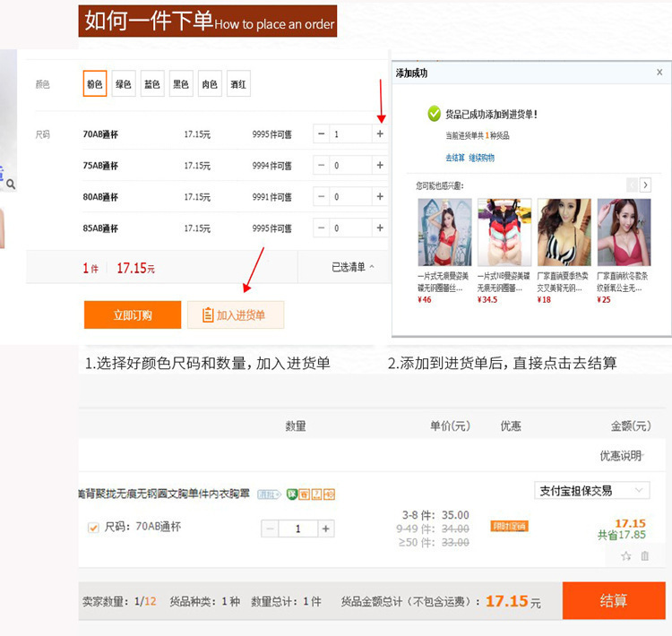
Task: Decrease quantity for 80AB通杯 size
Action: click(x=321, y=196)
